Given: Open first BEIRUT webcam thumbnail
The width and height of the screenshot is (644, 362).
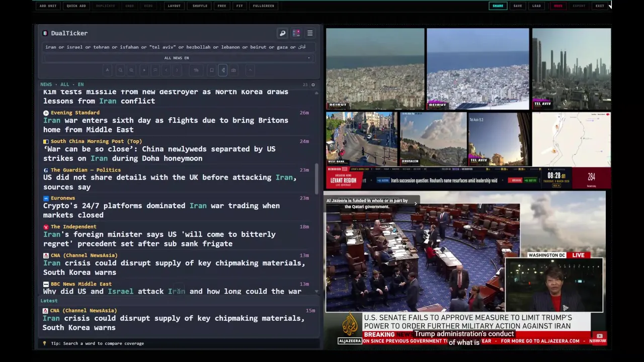Looking at the screenshot, I should pos(375,69).
